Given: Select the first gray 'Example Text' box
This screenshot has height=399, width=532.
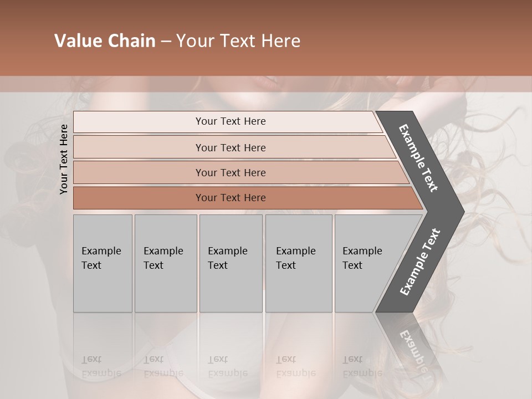Looking at the screenshot, I should click(103, 263).
